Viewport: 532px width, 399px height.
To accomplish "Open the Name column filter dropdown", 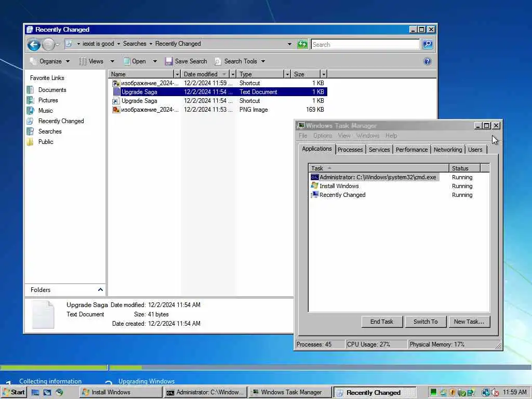I will pos(177,74).
